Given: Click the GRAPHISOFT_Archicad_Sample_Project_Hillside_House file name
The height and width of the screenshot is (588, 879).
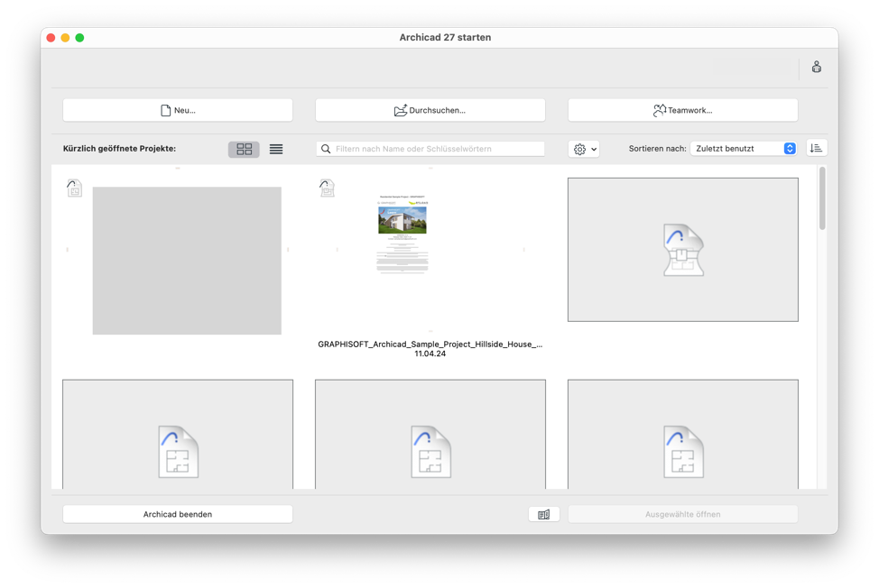Looking at the screenshot, I should [430, 345].
